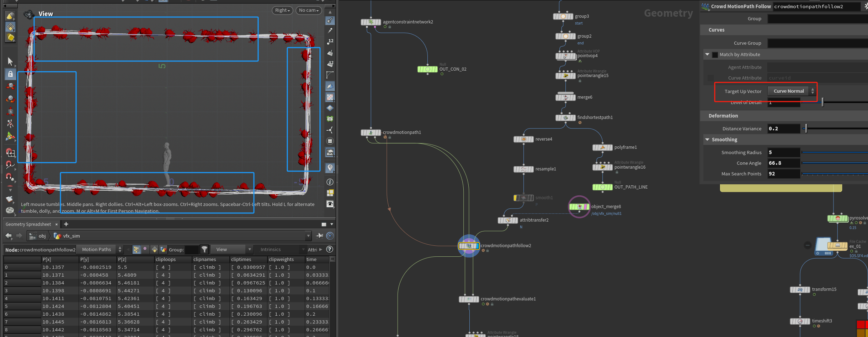Select the Geometry Spreadsheet tab
868x337 pixels.
click(x=28, y=224)
